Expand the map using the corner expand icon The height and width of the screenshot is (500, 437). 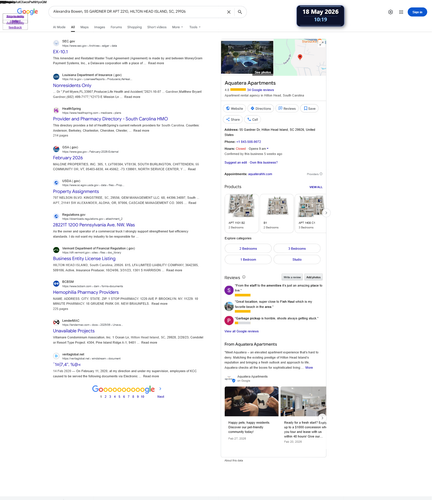coord(321,43)
